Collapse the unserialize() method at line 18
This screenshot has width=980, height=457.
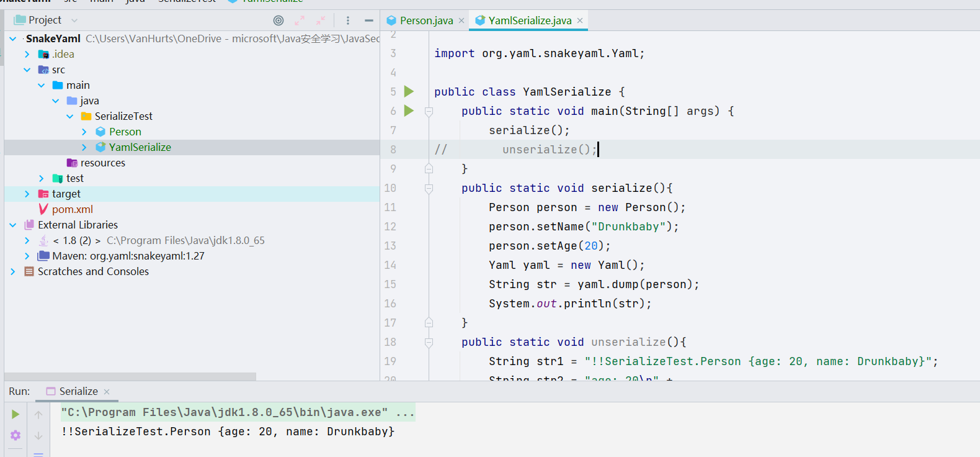[x=429, y=342]
